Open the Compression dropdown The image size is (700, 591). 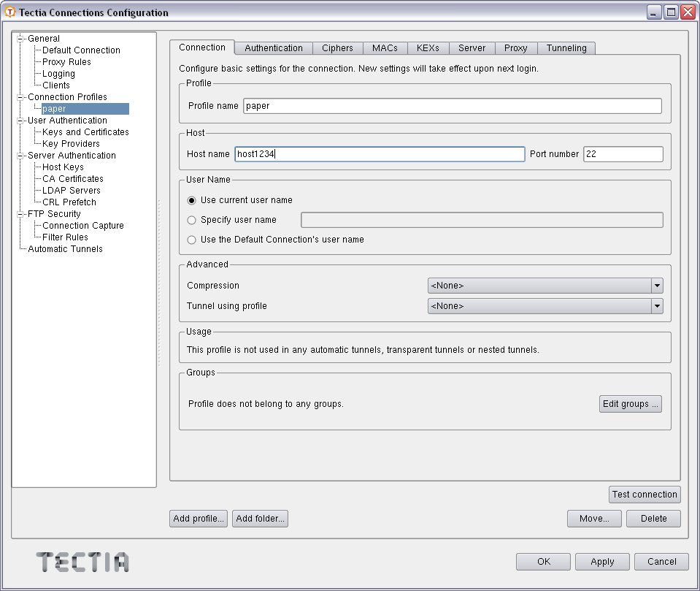point(656,285)
